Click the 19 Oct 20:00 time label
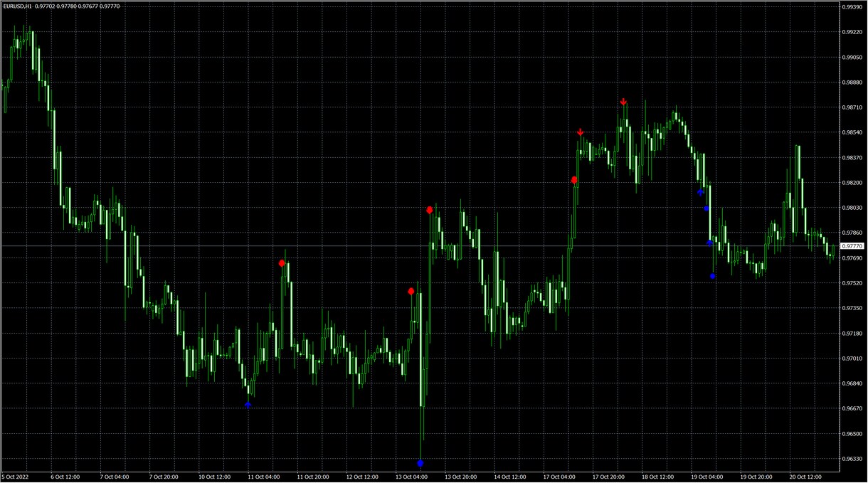This screenshot has width=868, height=483. (757, 477)
